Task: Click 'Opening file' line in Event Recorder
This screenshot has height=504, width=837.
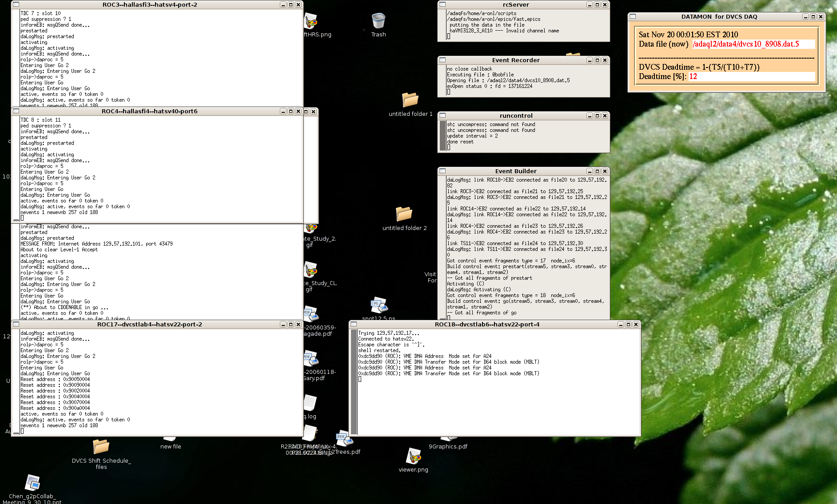Action: click(x=508, y=80)
